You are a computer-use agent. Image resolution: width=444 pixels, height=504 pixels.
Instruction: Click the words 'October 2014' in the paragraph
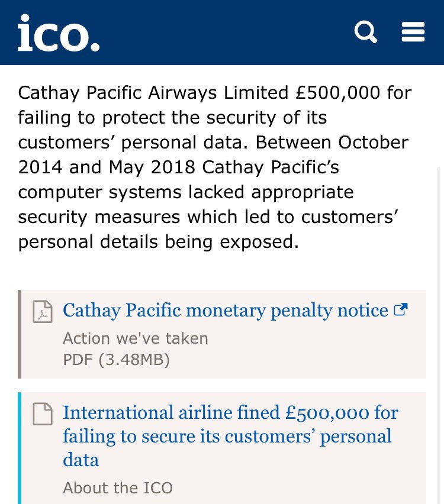[373, 143]
